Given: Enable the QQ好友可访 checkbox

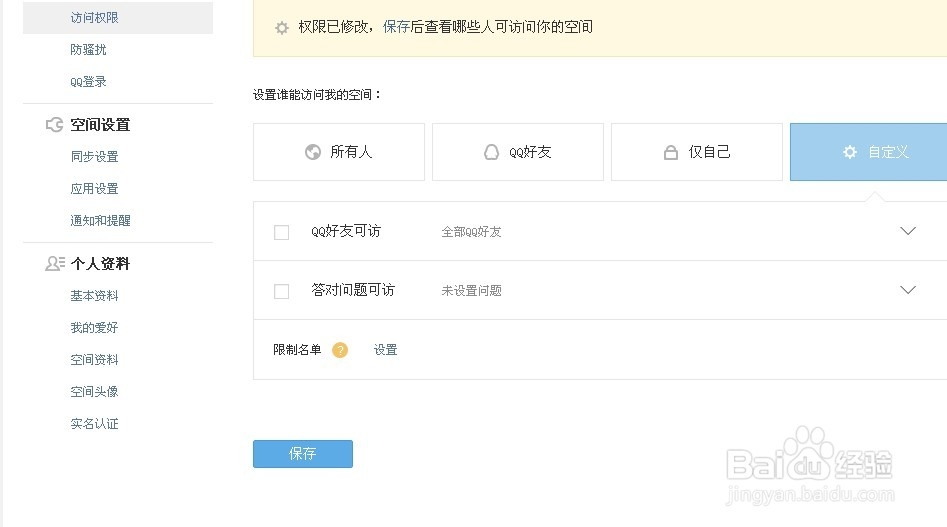Looking at the screenshot, I should click(282, 232).
